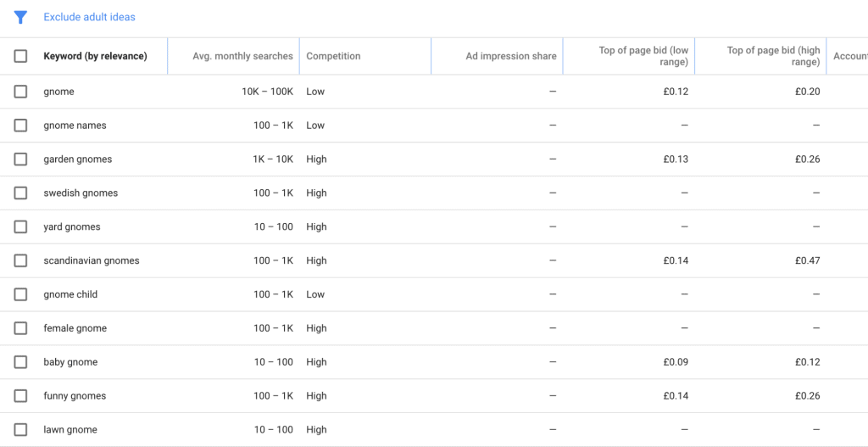Image resolution: width=868 pixels, height=447 pixels.
Task: Click the yard gnomes keyword
Action: (72, 227)
